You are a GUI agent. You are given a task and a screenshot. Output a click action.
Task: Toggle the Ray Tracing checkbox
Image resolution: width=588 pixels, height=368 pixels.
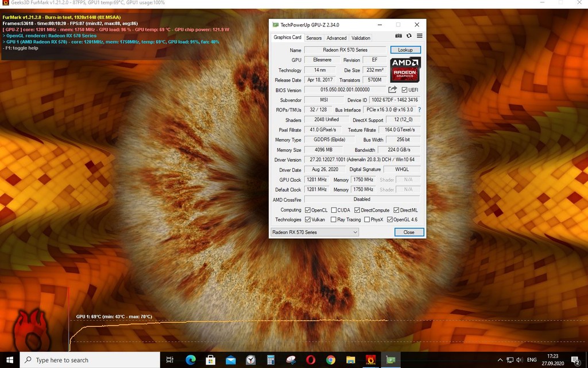point(334,219)
